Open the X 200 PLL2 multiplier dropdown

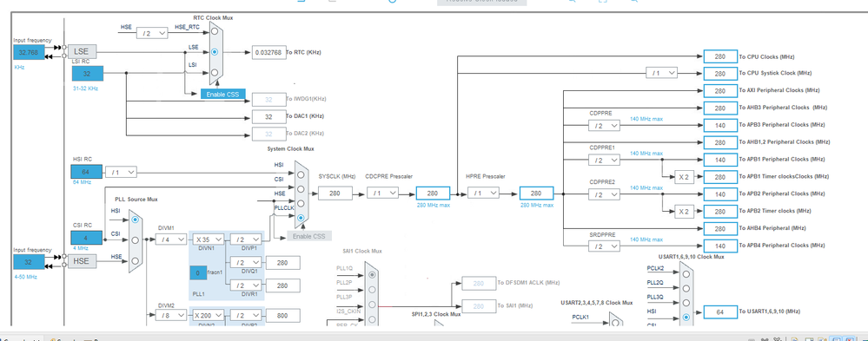(209, 315)
